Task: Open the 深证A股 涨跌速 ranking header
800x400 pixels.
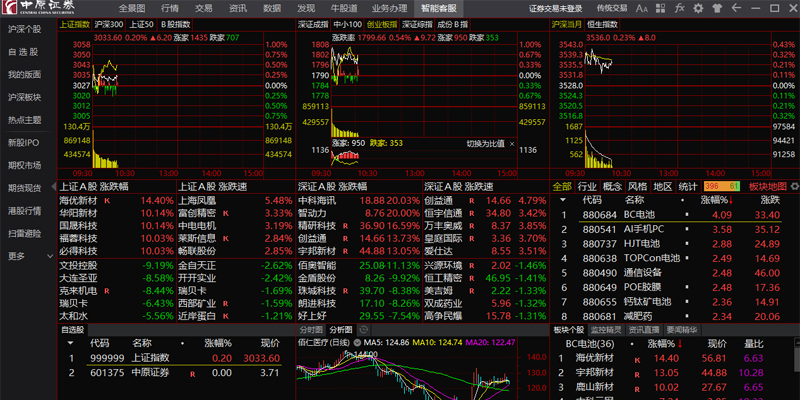Action: pyautogui.click(x=459, y=187)
